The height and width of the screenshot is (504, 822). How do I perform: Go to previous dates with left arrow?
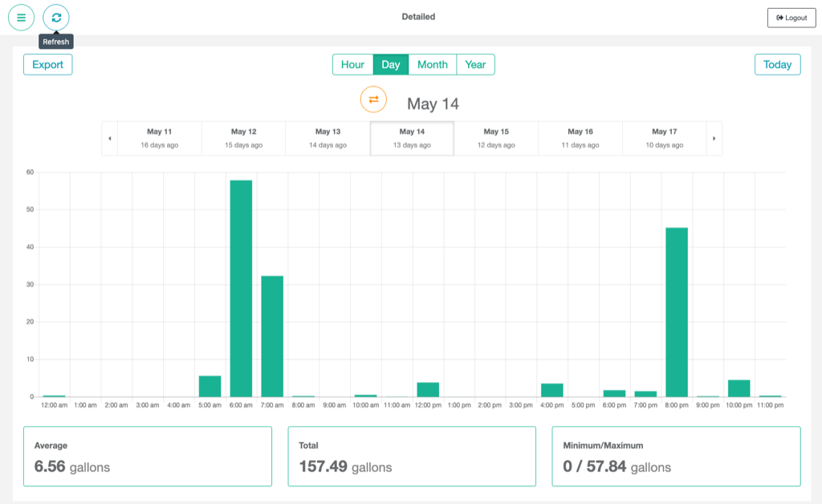110,138
